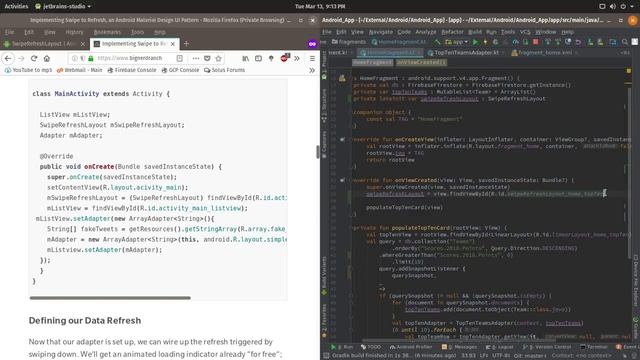Switch to the fragment_home.xml editor tab
Screen dimensions: 640x360
coord(544,53)
